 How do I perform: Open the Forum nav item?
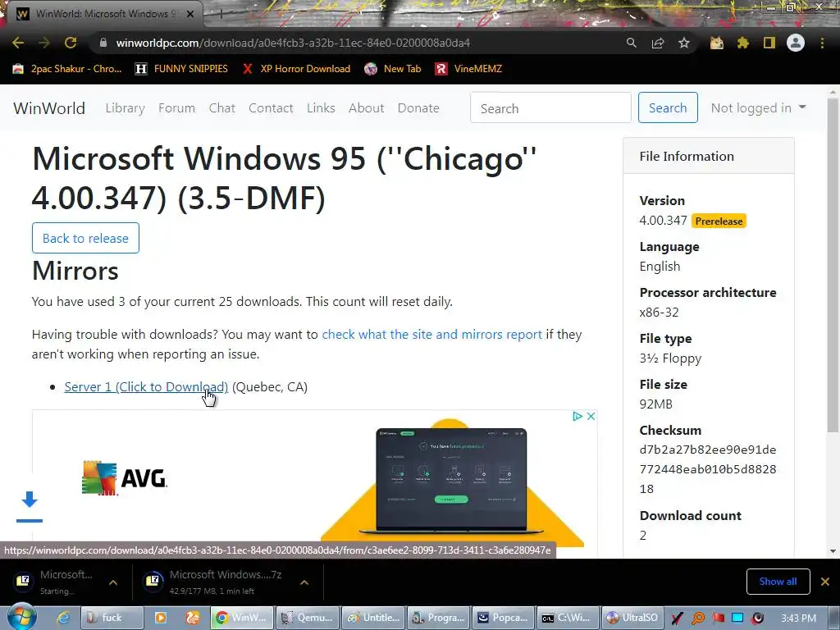pyautogui.click(x=177, y=108)
